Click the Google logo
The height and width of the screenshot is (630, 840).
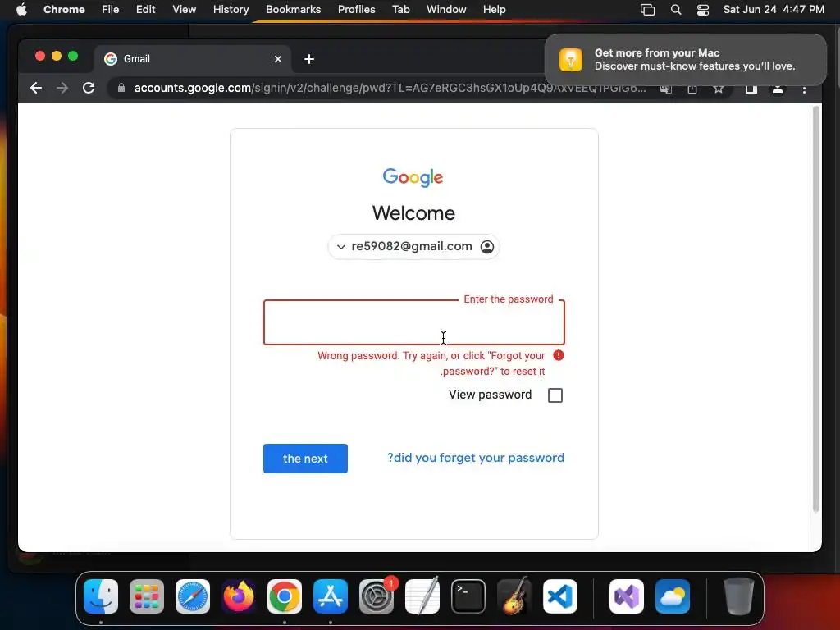[x=413, y=177]
